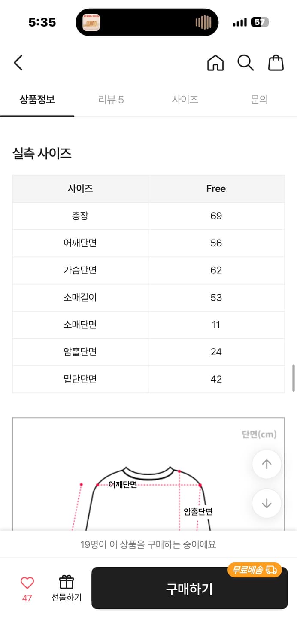Tap the like count showing 47
This screenshot has width=297, height=644.
[27, 596]
